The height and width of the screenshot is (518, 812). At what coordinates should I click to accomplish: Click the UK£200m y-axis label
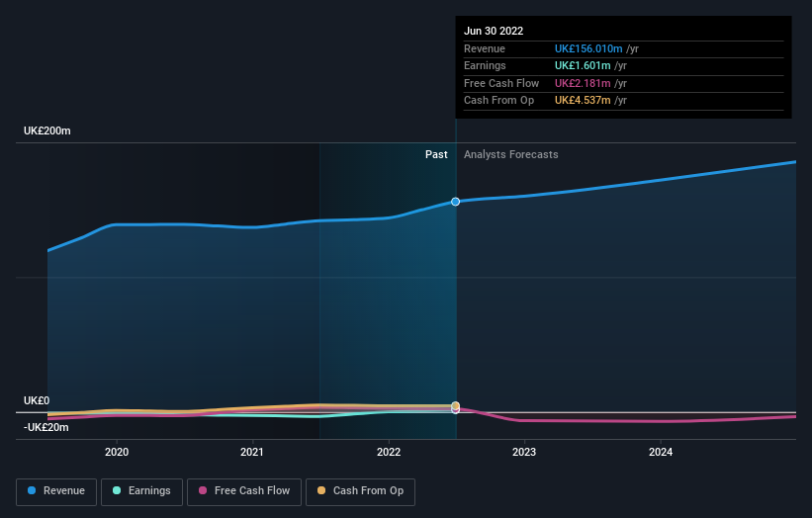(x=47, y=130)
